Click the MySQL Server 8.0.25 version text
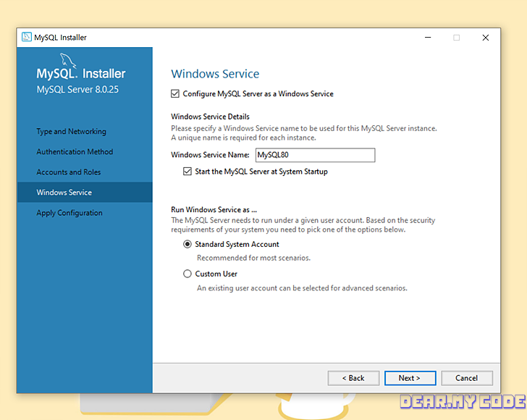 (77, 90)
